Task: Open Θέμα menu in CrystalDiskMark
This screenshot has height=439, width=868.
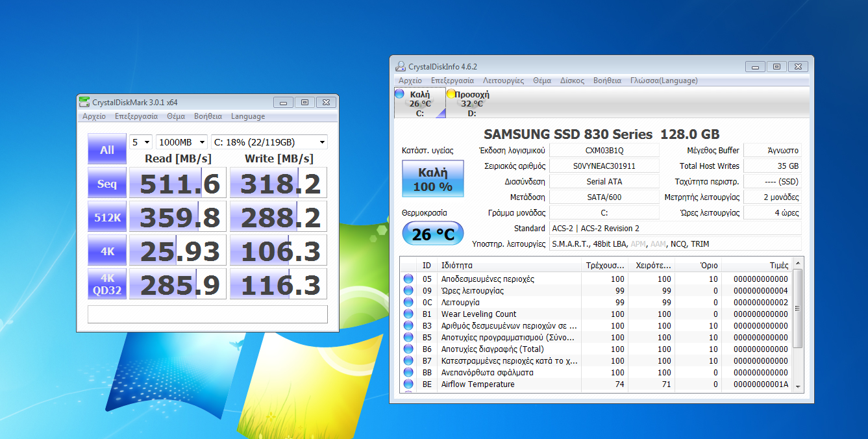Action: (x=176, y=116)
